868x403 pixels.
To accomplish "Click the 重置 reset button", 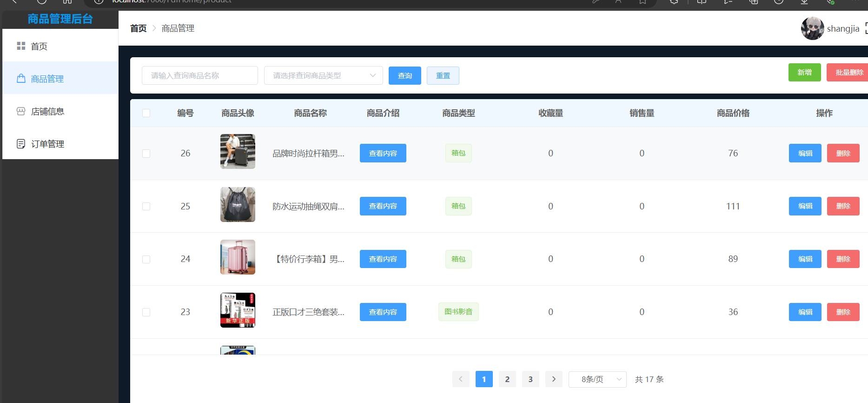I will click(443, 75).
